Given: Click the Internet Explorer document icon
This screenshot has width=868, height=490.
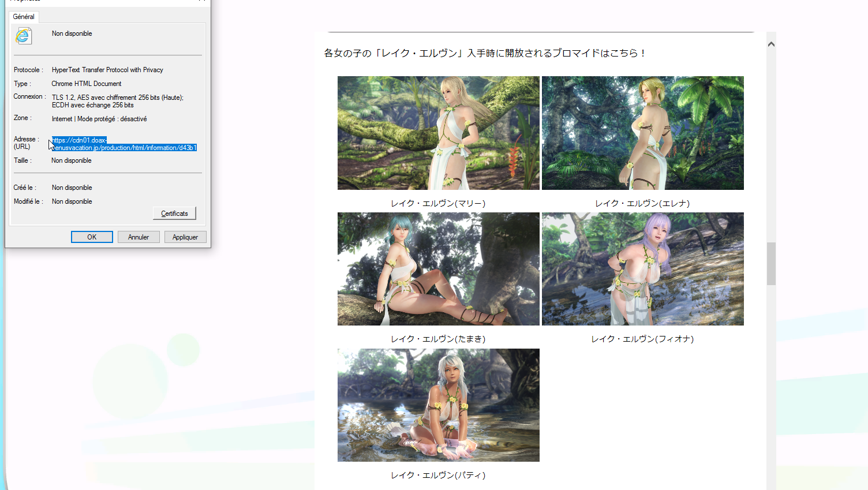Looking at the screenshot, I should click(x=23, y=36).
